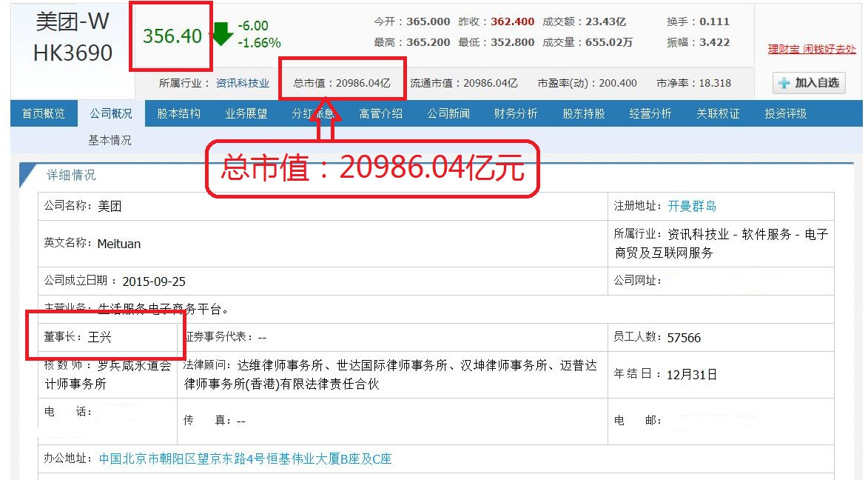Select the 公司概况 tab
The width and height of the screenshot is (868, 480).
tap(111, 113)
